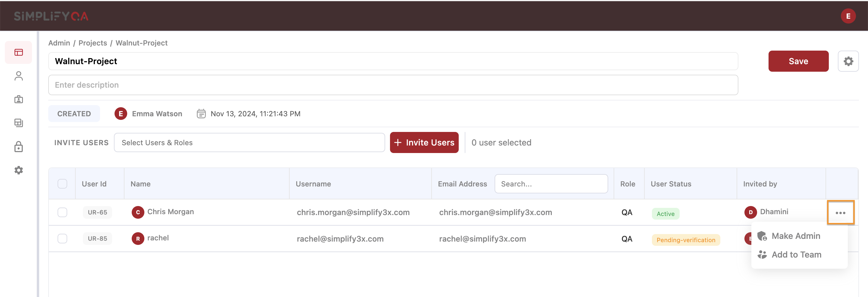Click the project settings gear beside Save
The image size is (868, 297).
848,61
